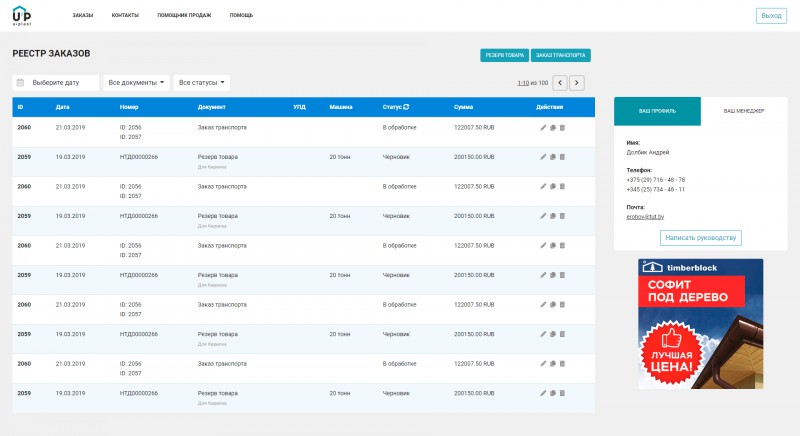
Task: Open the Заказы menu
Action: pos(83,15)
